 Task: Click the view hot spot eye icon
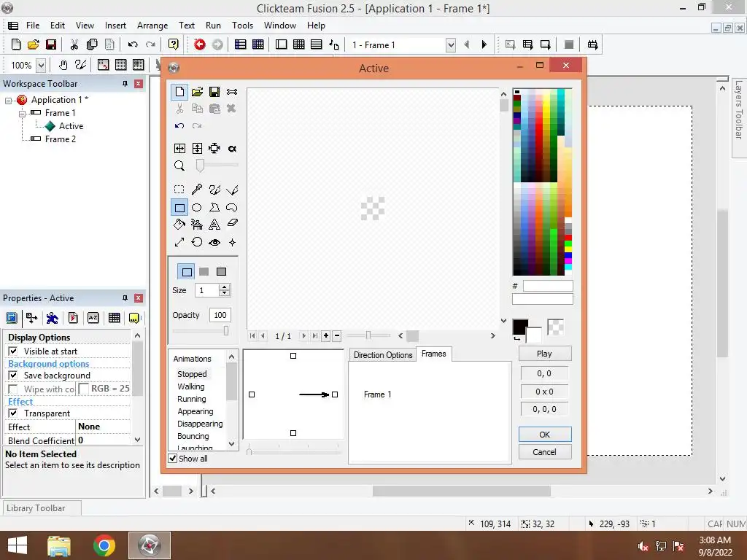(214, 242)
